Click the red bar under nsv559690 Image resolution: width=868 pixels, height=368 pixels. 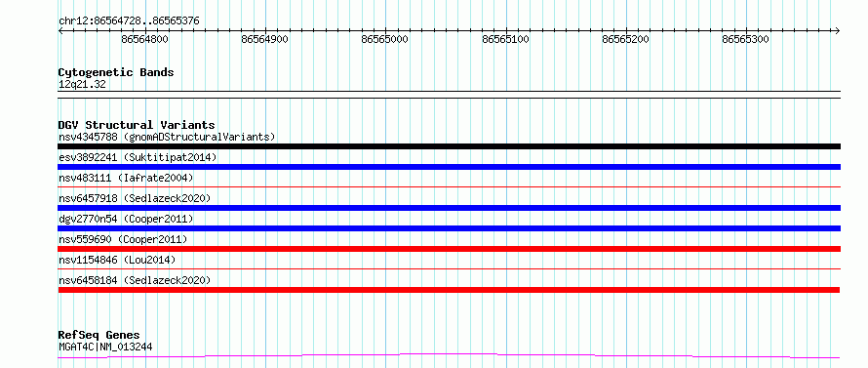(449, 249)
